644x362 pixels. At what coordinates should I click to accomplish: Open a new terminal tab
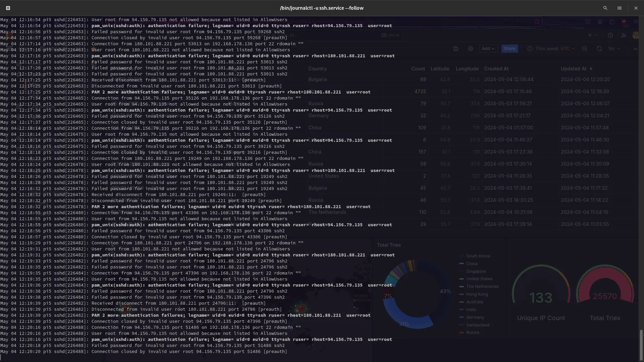click(8, 8)
